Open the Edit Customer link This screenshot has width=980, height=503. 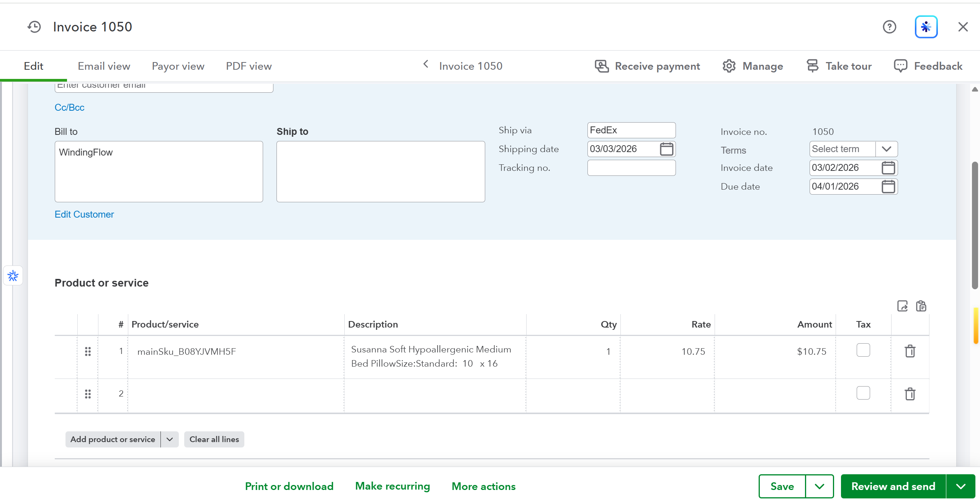(x=84, y=214)
